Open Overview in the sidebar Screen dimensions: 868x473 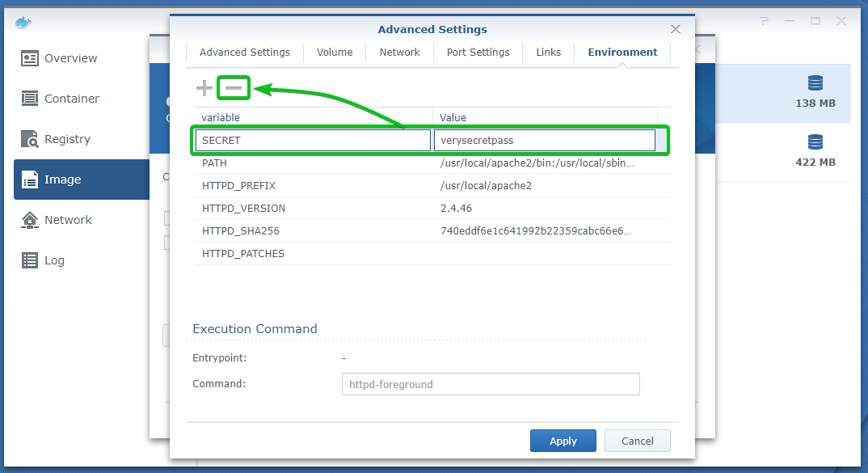pos(70,58)
